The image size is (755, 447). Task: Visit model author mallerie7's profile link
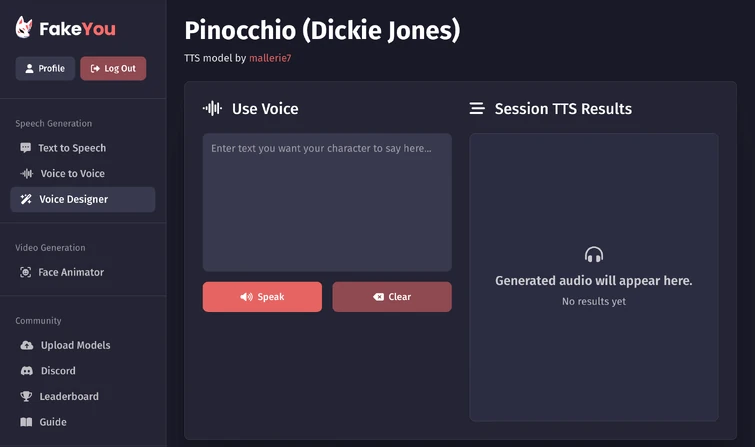pyautogui.click(x=270, y=58)
